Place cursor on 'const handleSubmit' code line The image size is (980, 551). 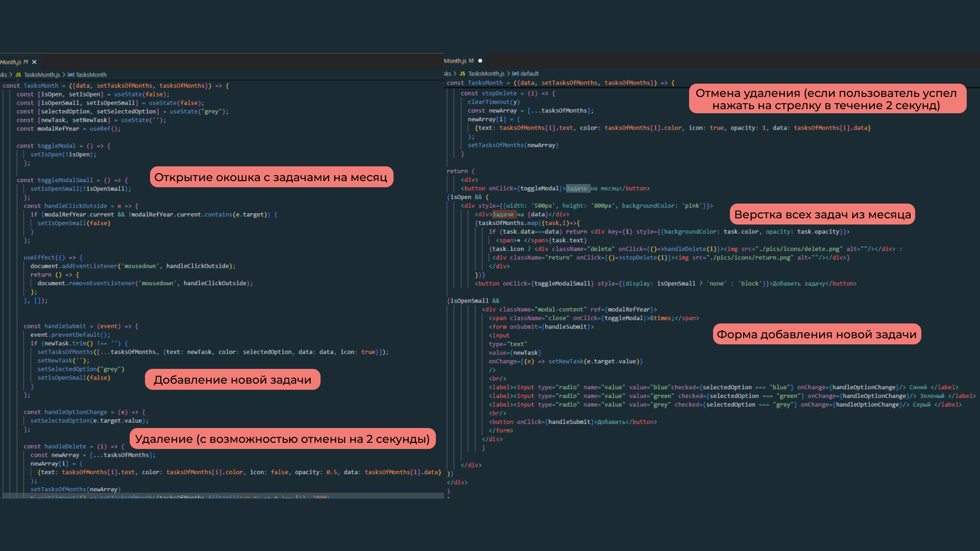point(81,327)
